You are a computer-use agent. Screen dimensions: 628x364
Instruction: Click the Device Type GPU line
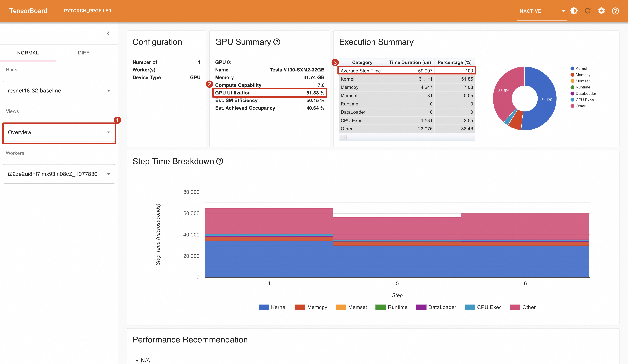tap(167, 77)
